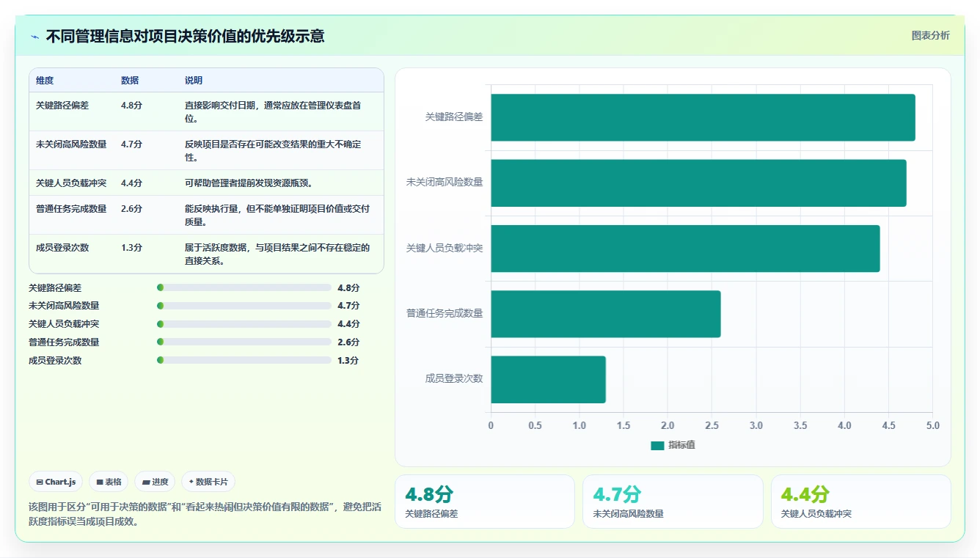Click the 普通任务完成数量 bar in the chart
Image resolution: width=980 pixels, height=558 pixels.
coord(606,314)
